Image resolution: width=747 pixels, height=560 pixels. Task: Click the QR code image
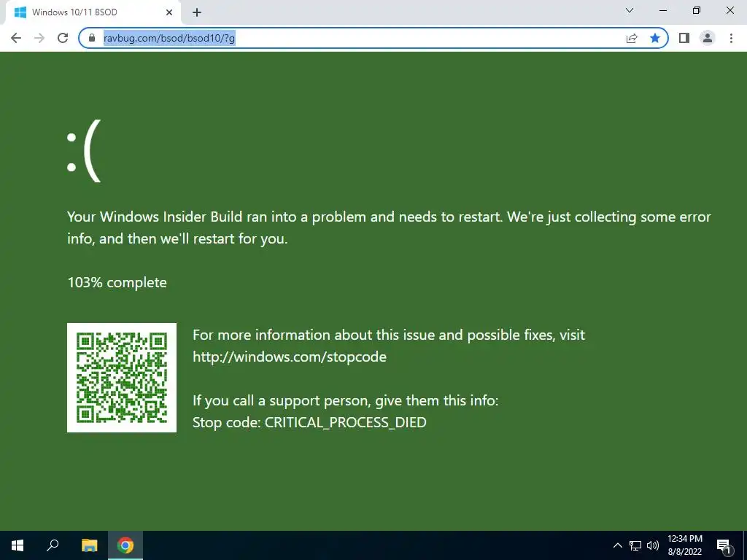[x=122, y=378]
